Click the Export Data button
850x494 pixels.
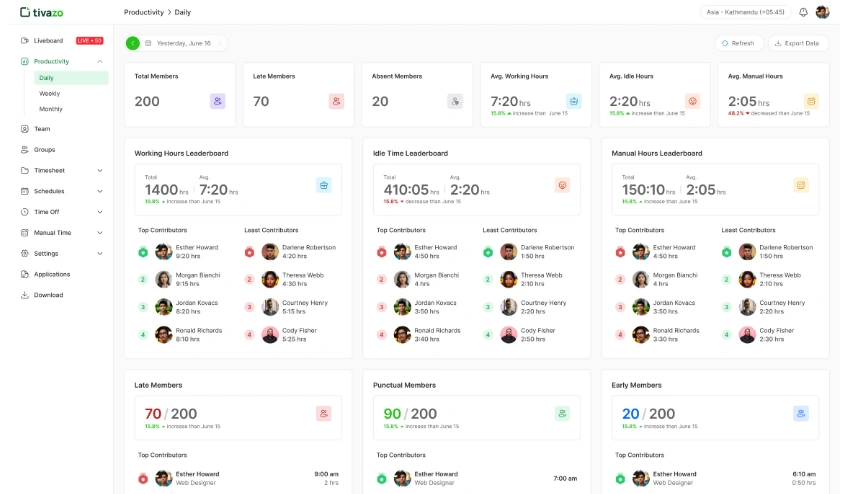798,43
